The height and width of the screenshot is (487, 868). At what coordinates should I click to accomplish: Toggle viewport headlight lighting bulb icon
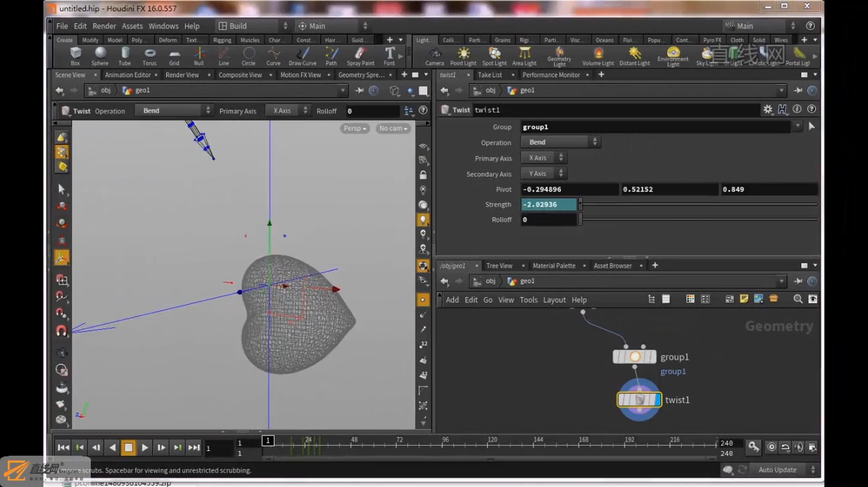click(x=423, y=219)
